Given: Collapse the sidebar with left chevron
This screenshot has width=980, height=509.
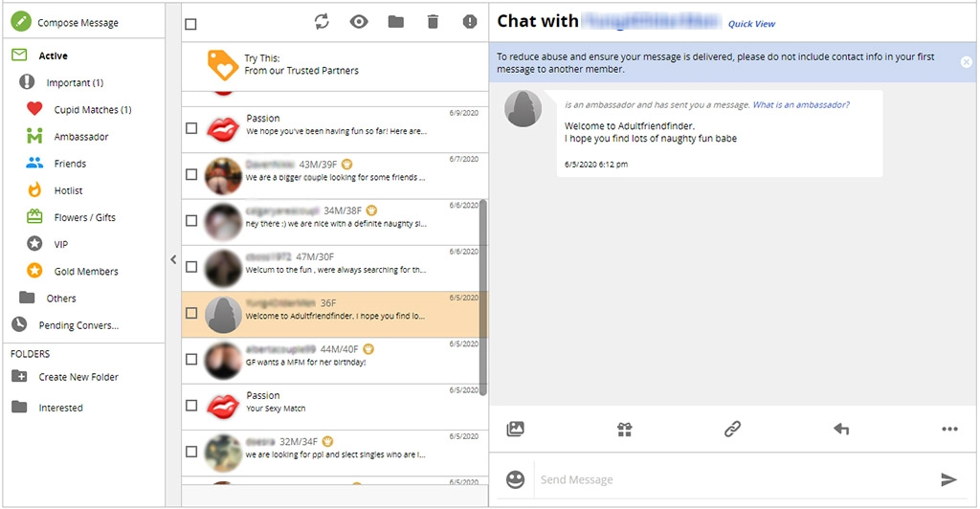Looking at the screenshot, I should 173,259.
